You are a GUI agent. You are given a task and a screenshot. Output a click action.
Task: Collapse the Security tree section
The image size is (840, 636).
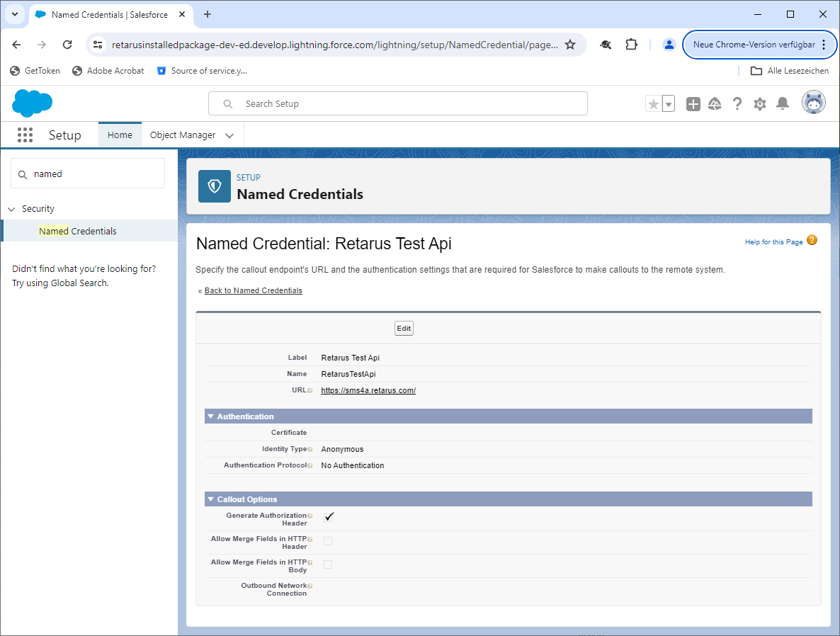click(x=11, y=209)
